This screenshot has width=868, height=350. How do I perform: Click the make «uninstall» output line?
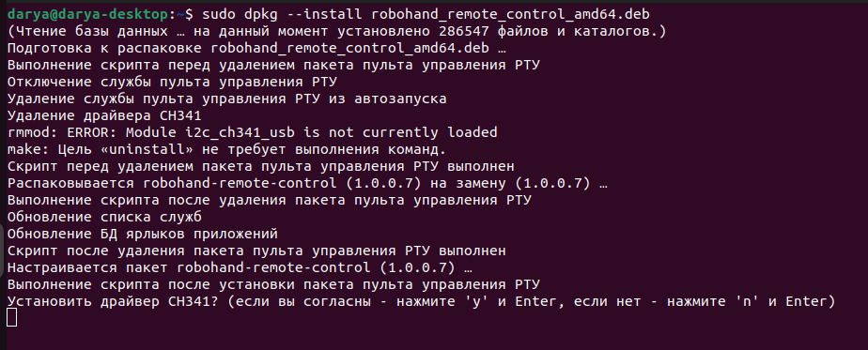(227, 150)
